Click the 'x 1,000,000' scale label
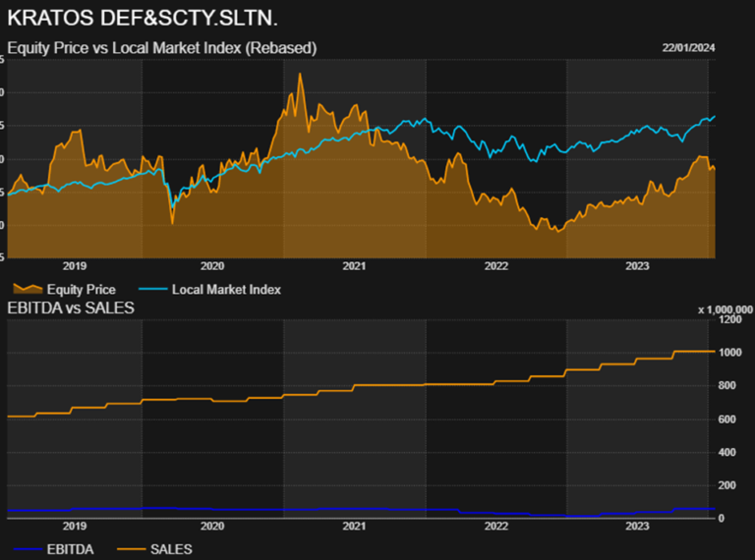This screenshot has width=755, height=560. click(x=726, y=309)
